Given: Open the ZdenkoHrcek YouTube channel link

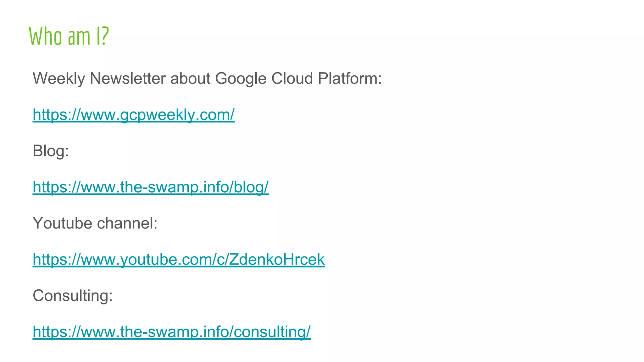Looking at the screenshot, I should (179, 259).
